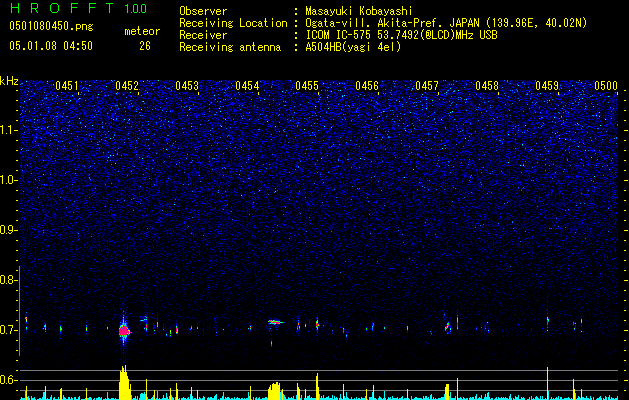The width and height of the screenshot is (629, 400).
Task: Click the 1.0 kHz axis label
Action: [x=8, y=180]
